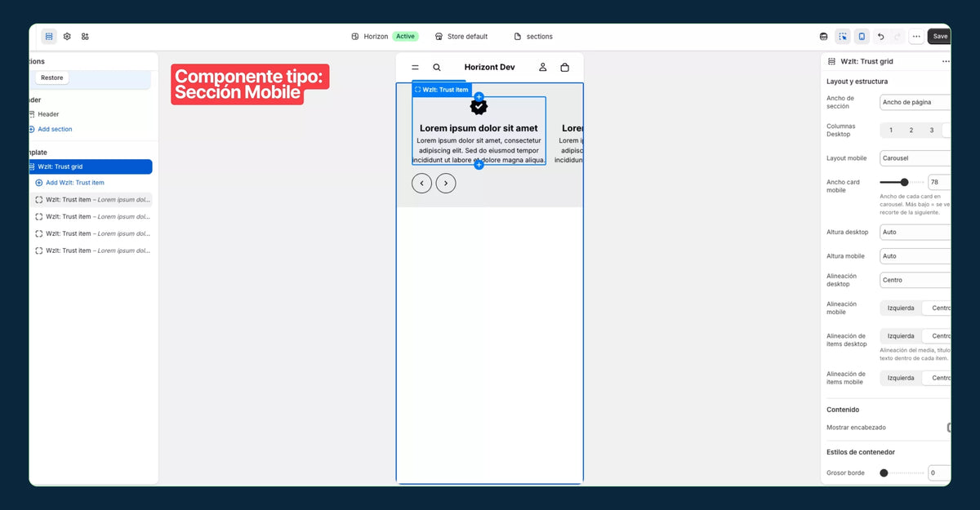Image resolution: width=980 pixels, height=510 pixels.
Task: Click the Active status badge
Action: [x=405, y=37]
